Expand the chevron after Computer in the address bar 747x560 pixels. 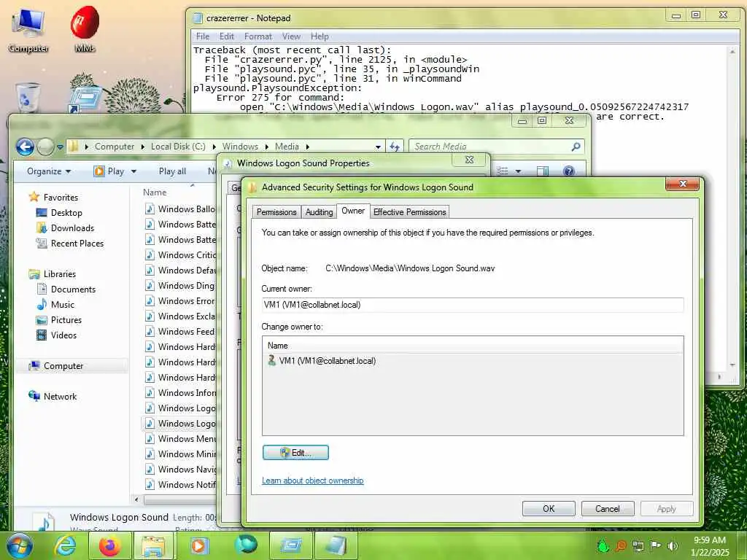pos(142,147)
